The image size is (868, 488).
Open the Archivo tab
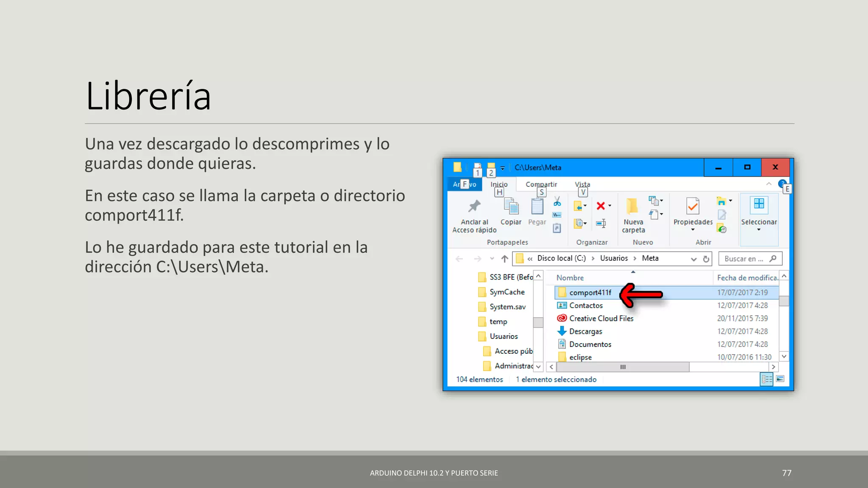click(x=465, y=184)
